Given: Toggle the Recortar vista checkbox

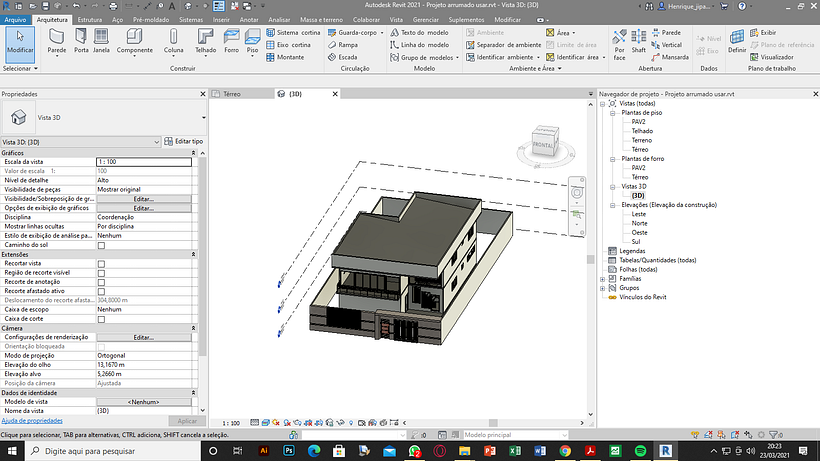Looking at the screenshot, I should tap(101, 263).
